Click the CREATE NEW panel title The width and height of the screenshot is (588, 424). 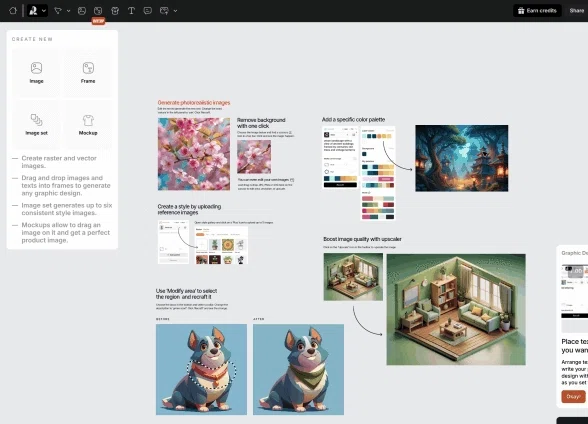point(32,39)
